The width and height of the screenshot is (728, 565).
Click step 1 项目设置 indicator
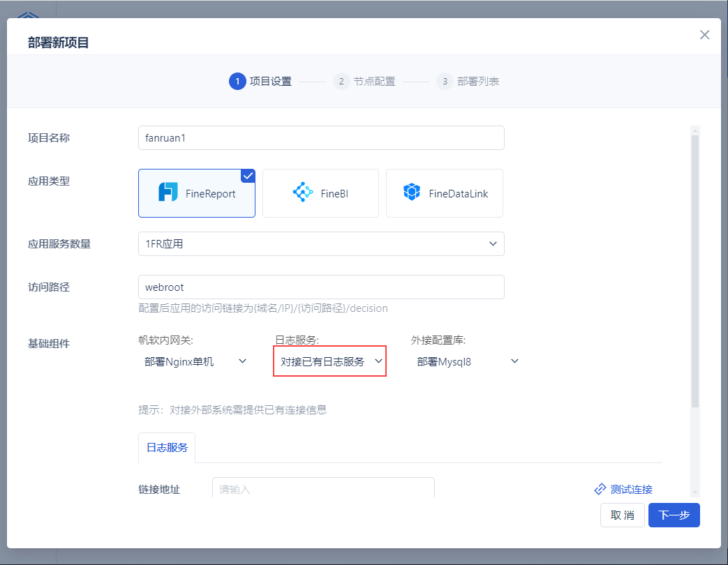coord(260,81)
